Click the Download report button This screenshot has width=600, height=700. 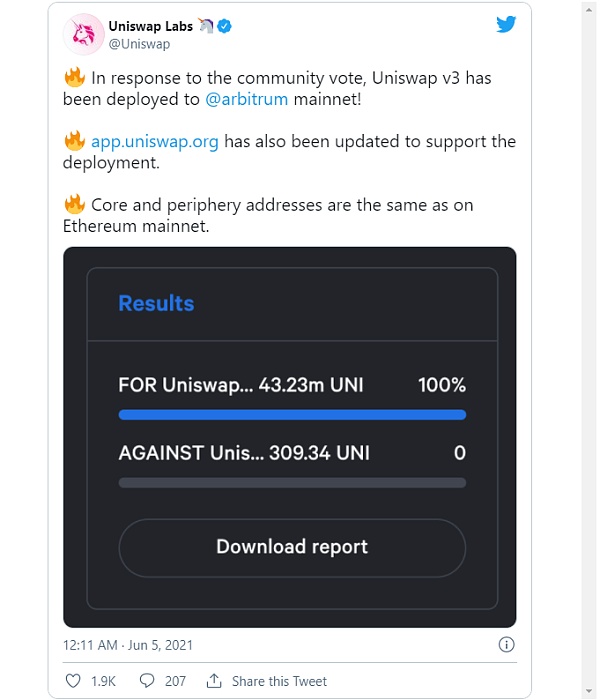click(292, 548)
